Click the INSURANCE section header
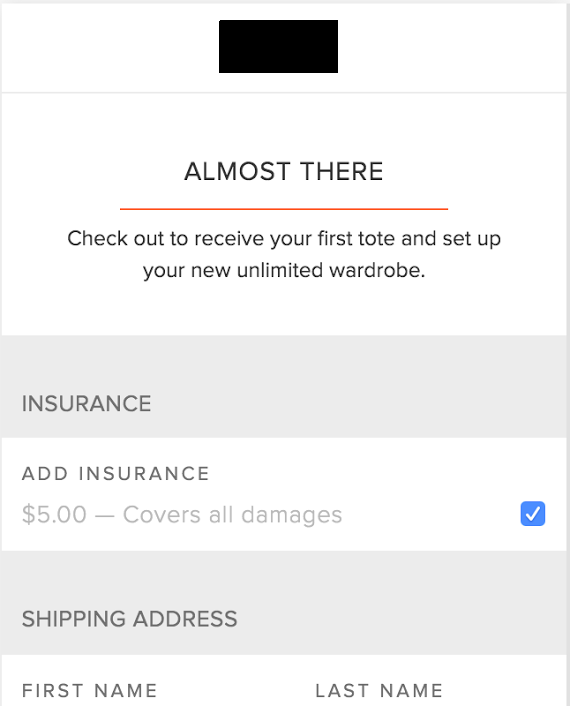The height and width of the screenshot is (706, 570). pyautogui.click(x=86, y=403)
